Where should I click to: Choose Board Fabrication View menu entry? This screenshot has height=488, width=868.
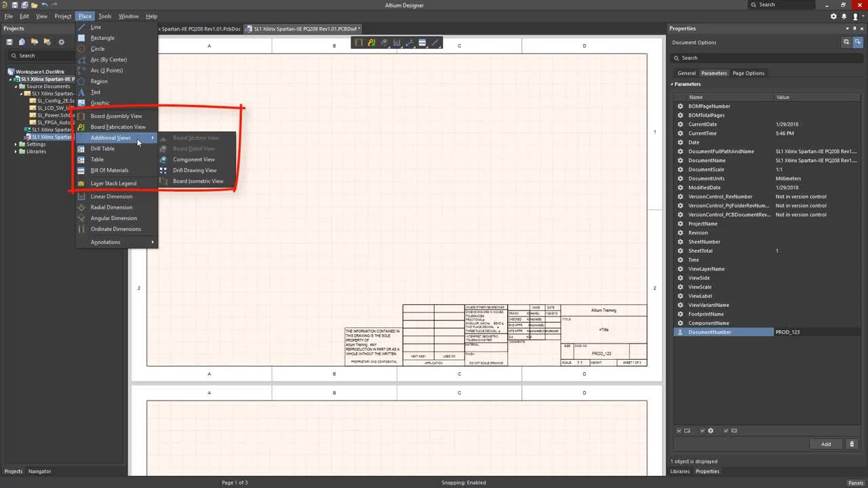coord(118,127)
